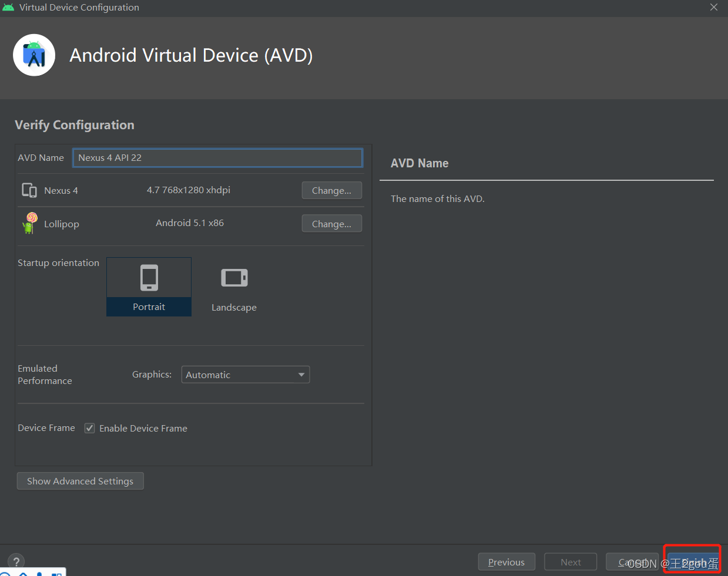Click the Verify Configuration heading

(75, 125)
